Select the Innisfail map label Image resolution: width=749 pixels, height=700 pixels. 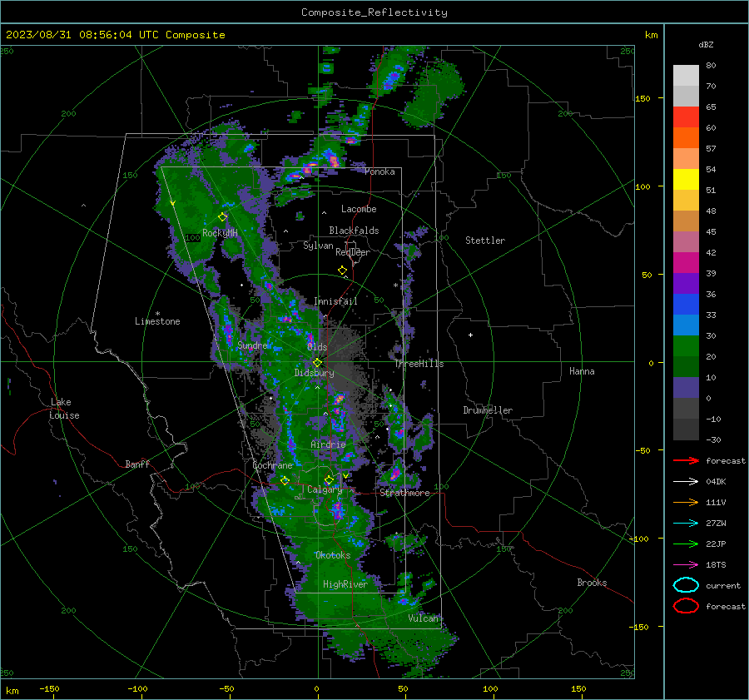point(335,301)
